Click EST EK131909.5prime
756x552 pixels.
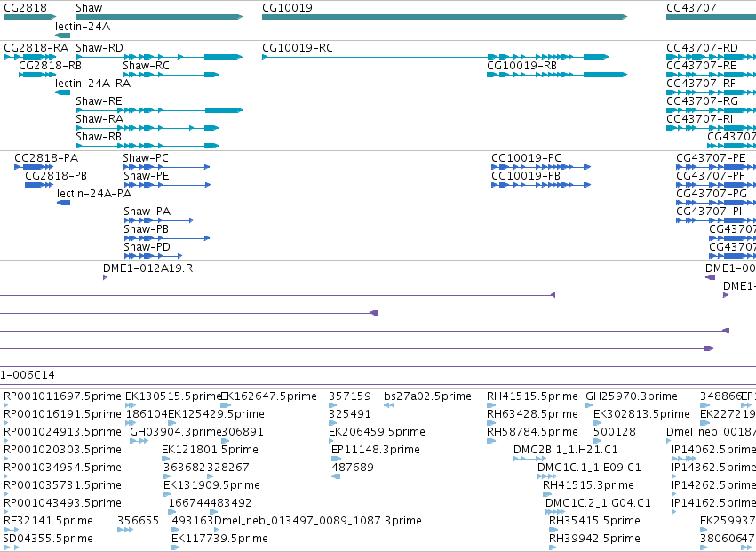tap(211, 486)
